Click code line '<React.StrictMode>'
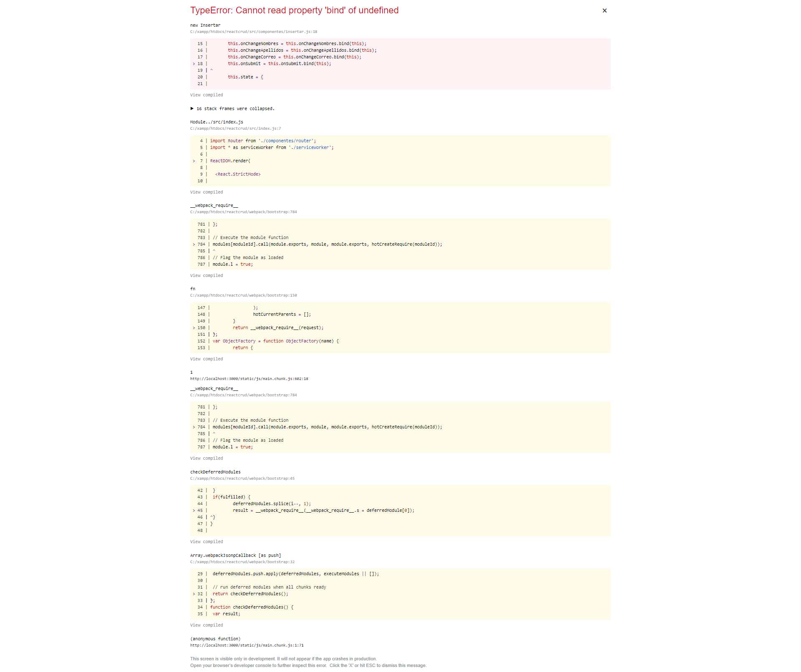This screenshot has height=672, width=801. pyautogui.click(x=238, y=174)
